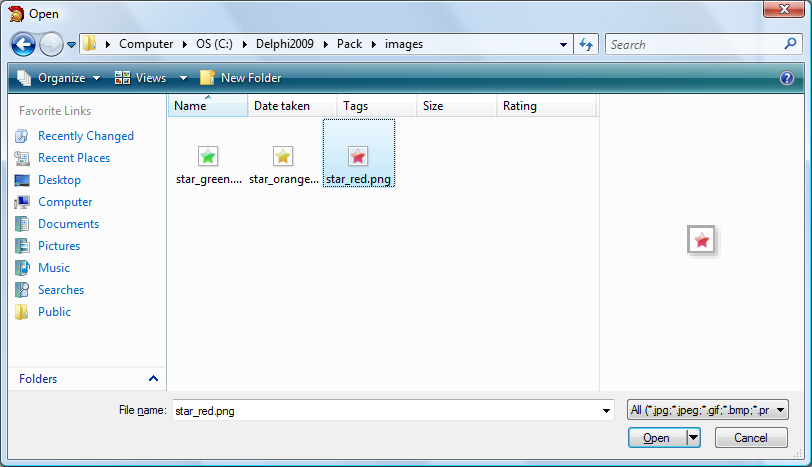
Task: Sort by Date taken column header
Action: click(x=292, y=106)
